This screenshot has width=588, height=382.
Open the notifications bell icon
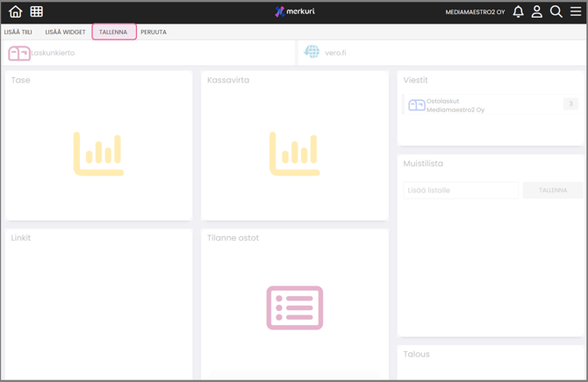coord(518,11)
